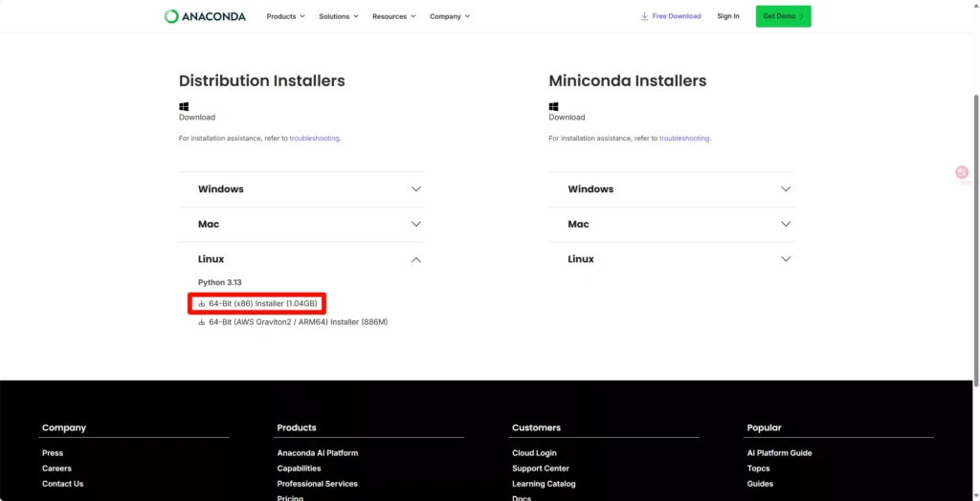The width and height of the screenshot is (980, 501).
Task: Click the Anaconda logo in header
Action: pyautogui.click(x=205, y=16)
